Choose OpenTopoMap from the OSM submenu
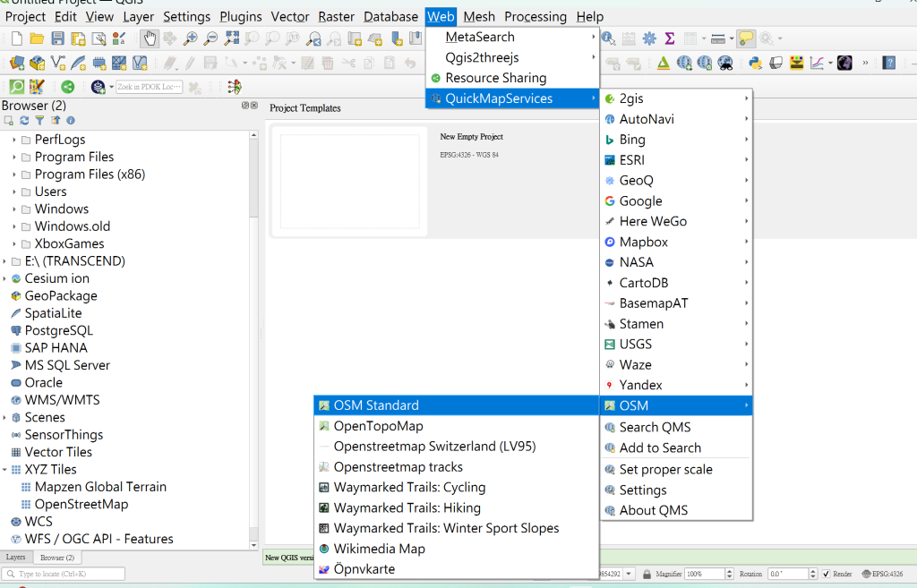 456,426
